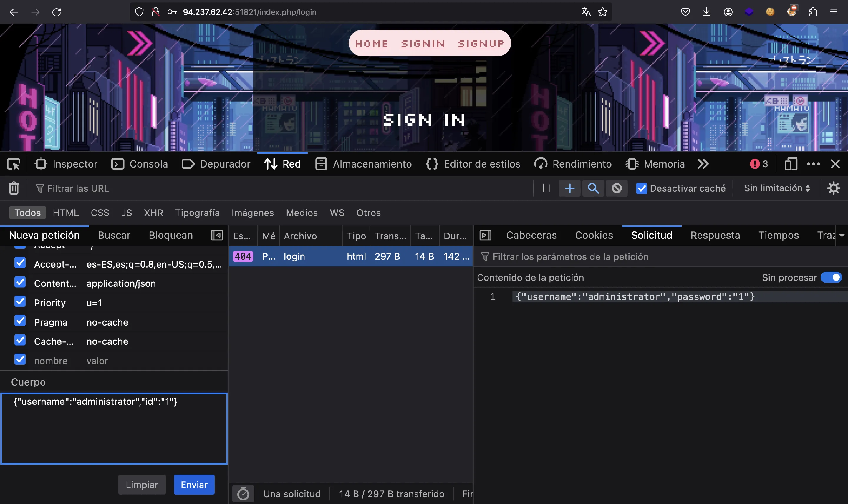Activate the element picker tool

pyautogui.click(x=14, y=164)
